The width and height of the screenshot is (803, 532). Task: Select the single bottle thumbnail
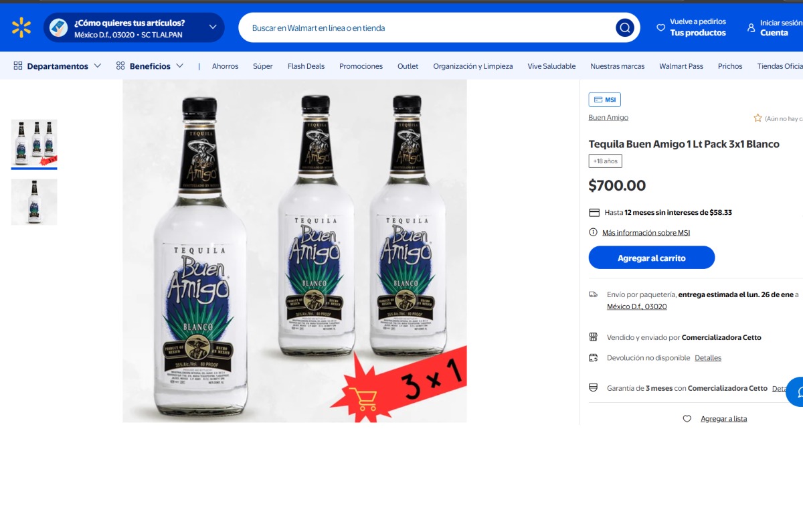pos(34,202)
